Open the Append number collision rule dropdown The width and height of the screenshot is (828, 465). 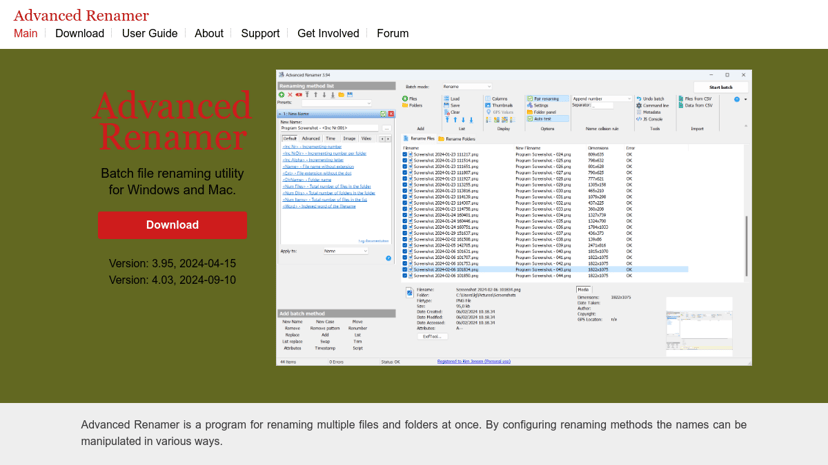click(x=601, y=99)
